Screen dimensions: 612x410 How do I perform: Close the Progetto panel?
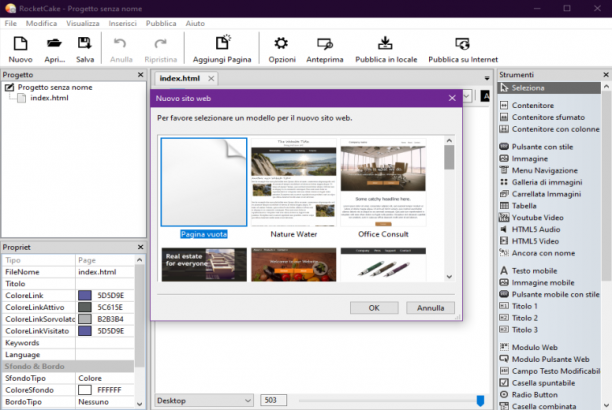(x=141, y=75)
